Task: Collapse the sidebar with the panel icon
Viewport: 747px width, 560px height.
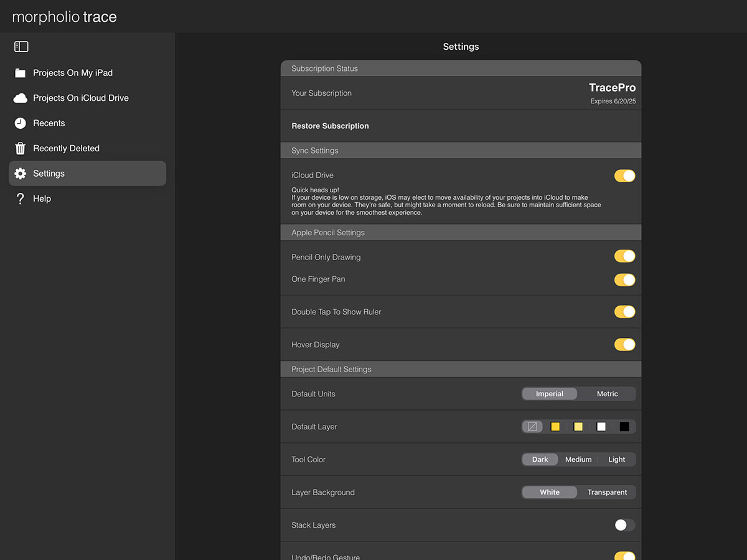Action: (x=21, y=47)
